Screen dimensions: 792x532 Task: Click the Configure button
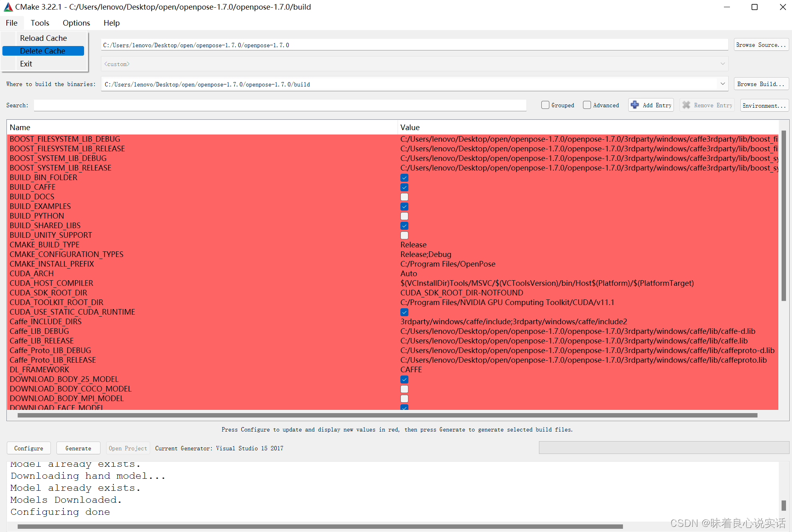click(29, 448)
